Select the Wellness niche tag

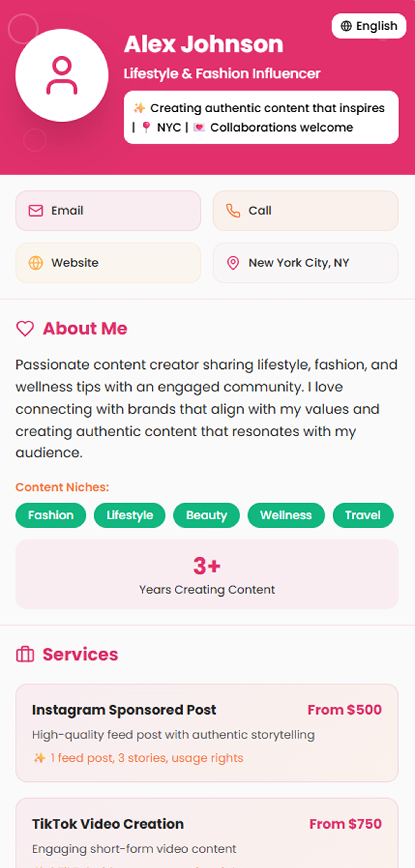pos(286,515)
